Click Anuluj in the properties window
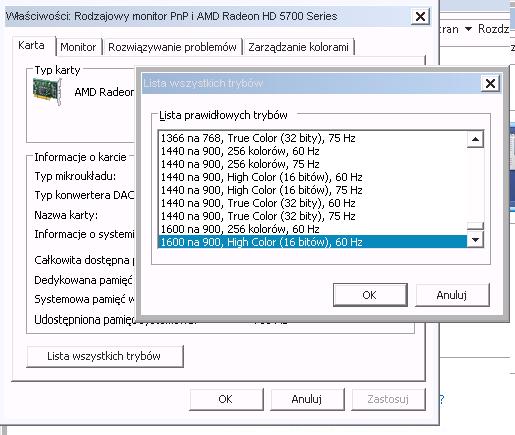515x435 pixels. 307,399
